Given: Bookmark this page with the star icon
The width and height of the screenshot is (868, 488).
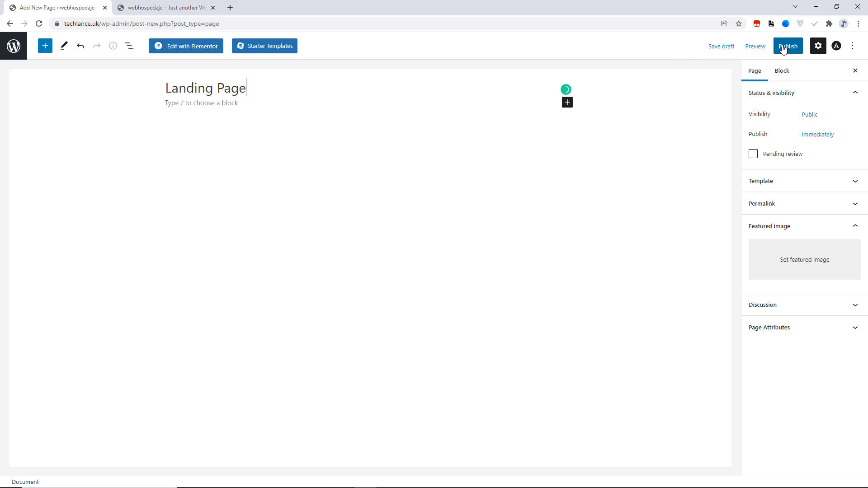Looking at the screenshot, I should point(739,23).
